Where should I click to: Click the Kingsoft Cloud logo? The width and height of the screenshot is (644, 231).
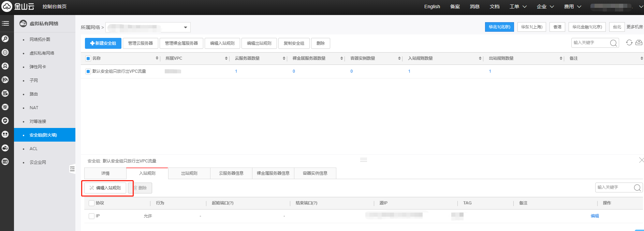point(18,6)
